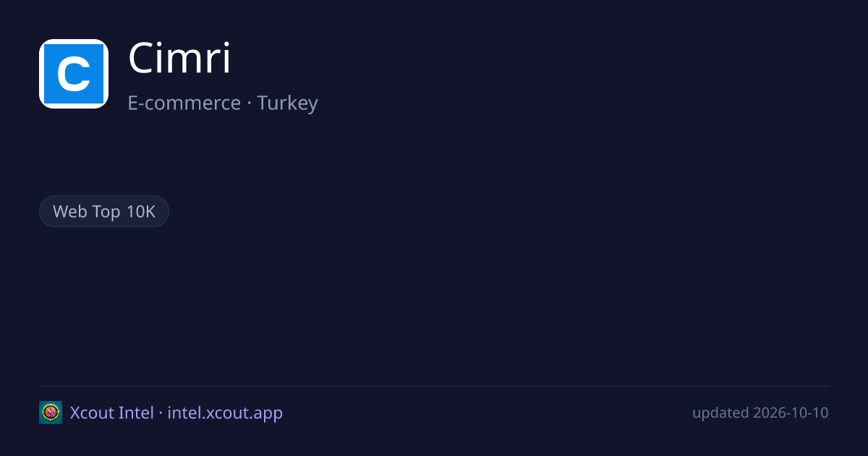Screen dimensions: 868x456
Task: Click the dot between E-commerce and Turkey
Action: tap(249, 104)
